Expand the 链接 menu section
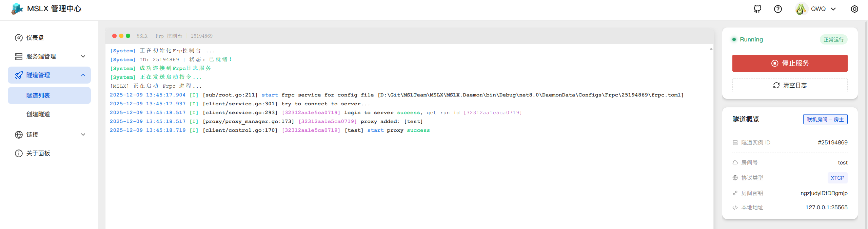This screenshot has height=229, width=868. click(x=49, y=135)
